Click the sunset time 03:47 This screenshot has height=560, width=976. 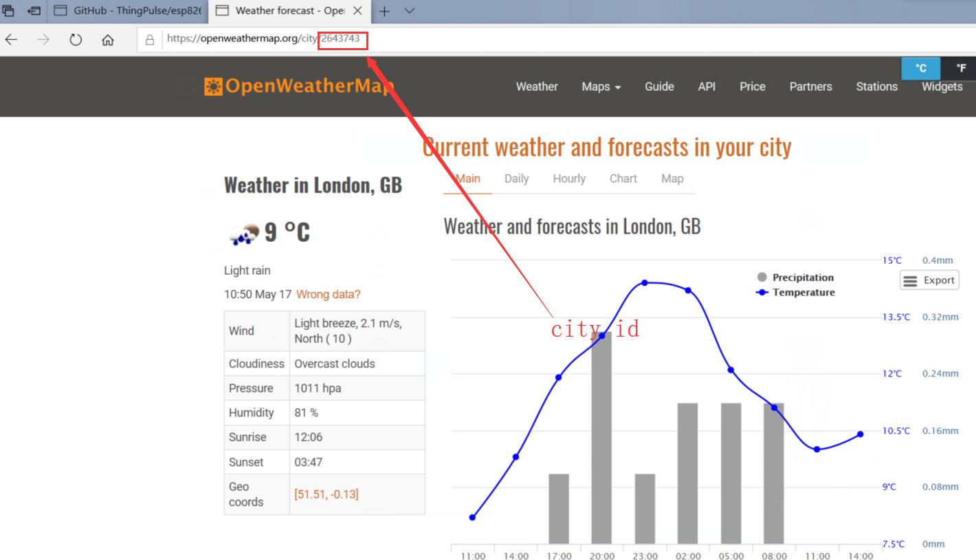pyautogui.click(x=309, y=462)
